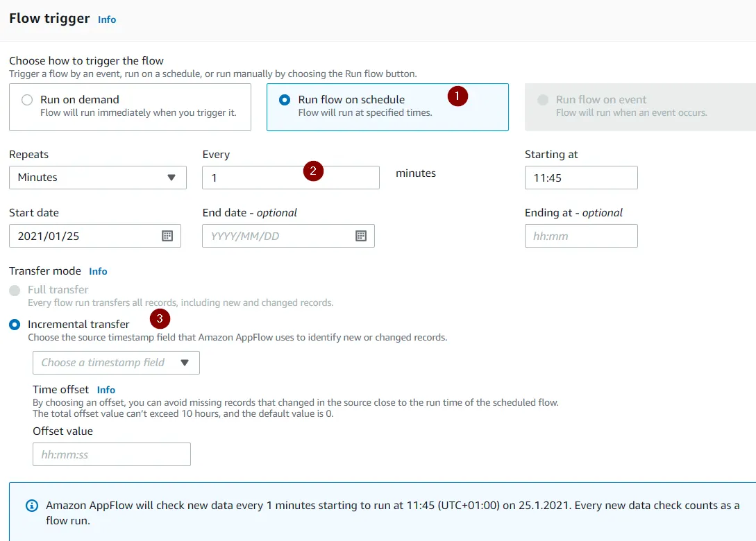Open the Transfer mode Info link

pos(98,271)
